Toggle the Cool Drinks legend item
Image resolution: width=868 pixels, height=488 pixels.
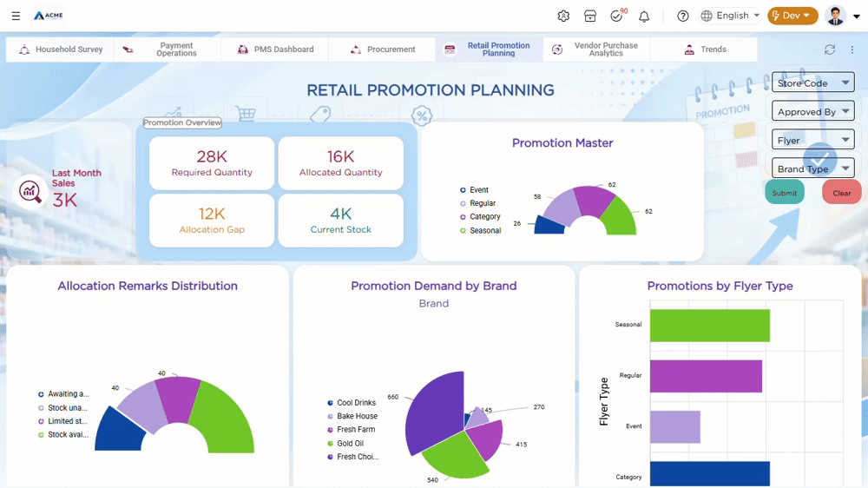[351, 403]
